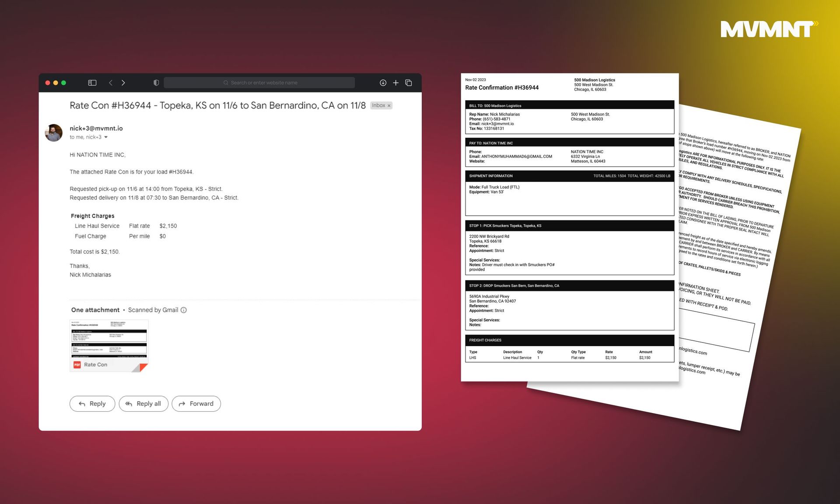Click the '$2,150' flat rate value in email

click(x=168, y=226)
